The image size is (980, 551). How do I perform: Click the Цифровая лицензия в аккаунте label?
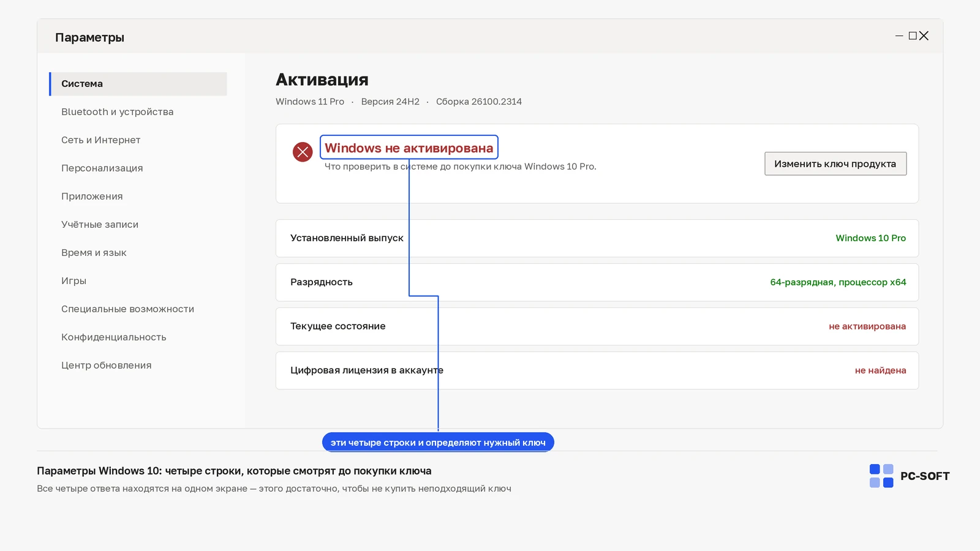tap(367, 370)
